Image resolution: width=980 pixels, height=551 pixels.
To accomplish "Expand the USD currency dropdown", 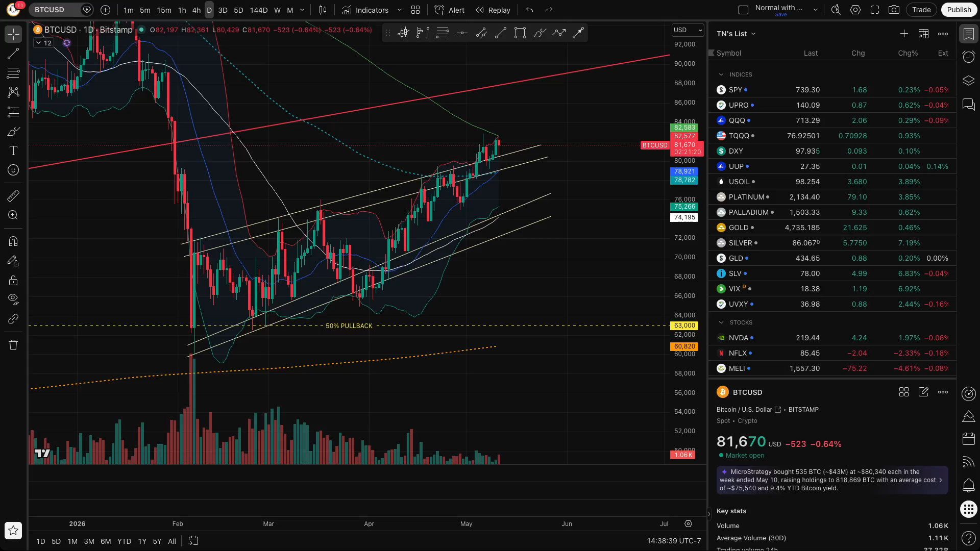I will pyautogui.click(x=688, y=30).
